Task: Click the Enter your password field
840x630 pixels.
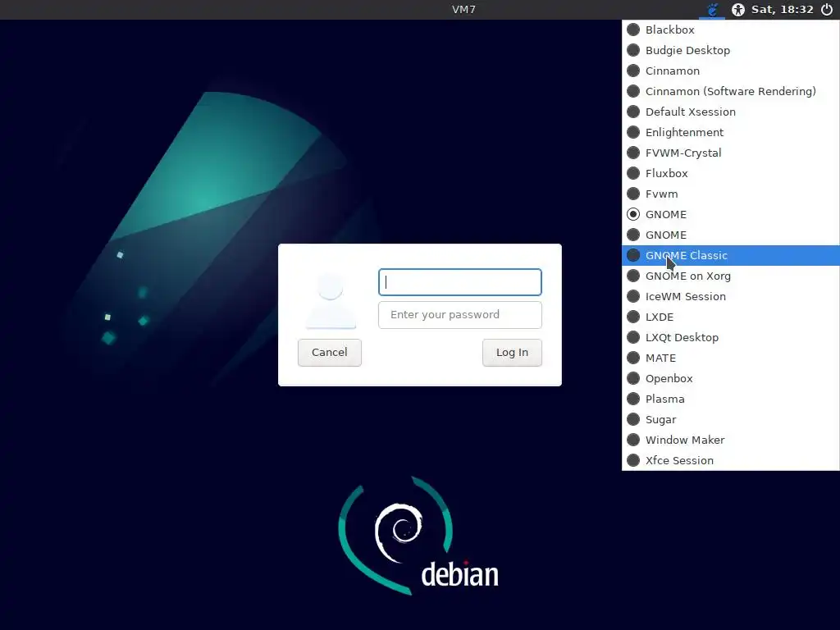Action: coord(460,315)
